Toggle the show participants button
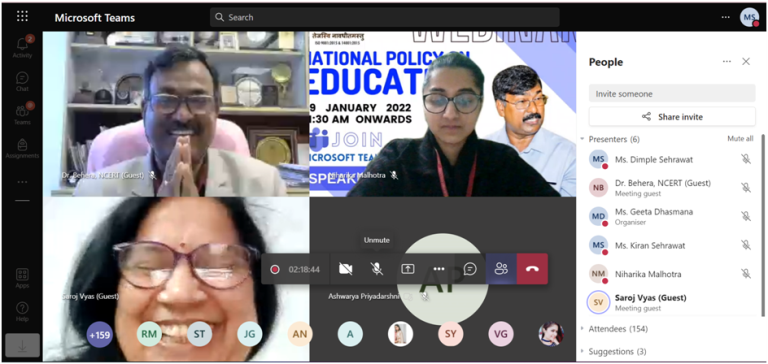 501,269
